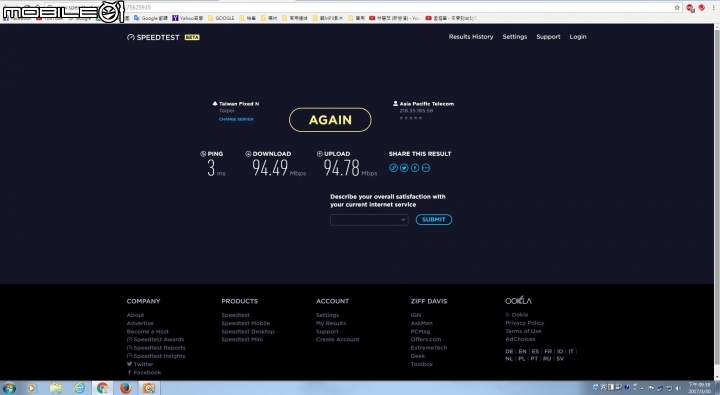Open the Terms of Use link
720x395 pixels.
click(x=523, y=331)
